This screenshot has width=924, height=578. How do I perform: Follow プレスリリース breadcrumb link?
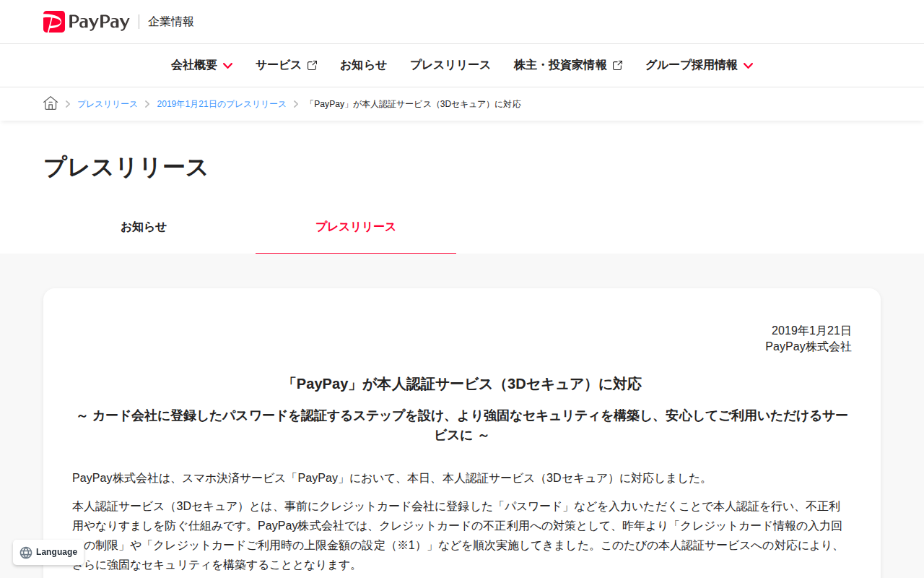[108, 104]
